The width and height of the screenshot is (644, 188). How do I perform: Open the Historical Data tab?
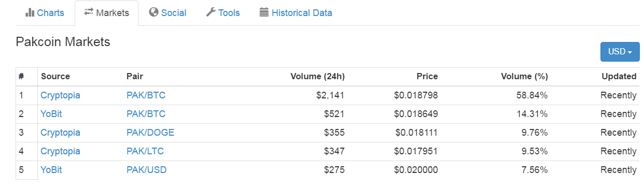click(296, 13)
